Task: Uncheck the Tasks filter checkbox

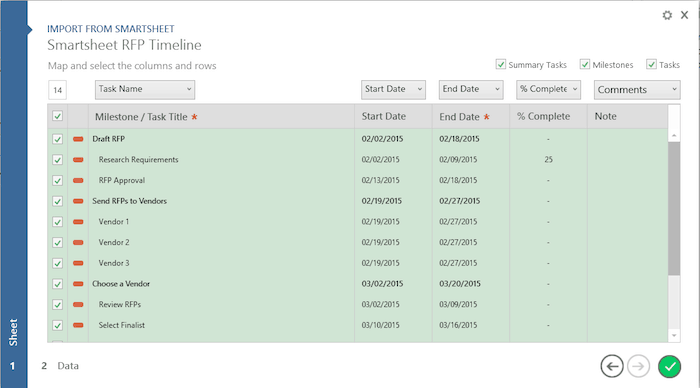Action: 651,64
